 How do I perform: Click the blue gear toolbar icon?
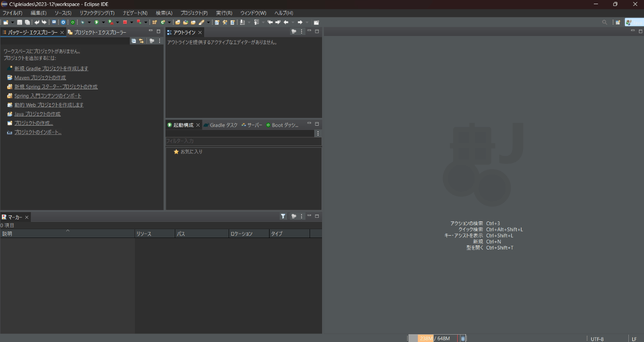point(63,22)
